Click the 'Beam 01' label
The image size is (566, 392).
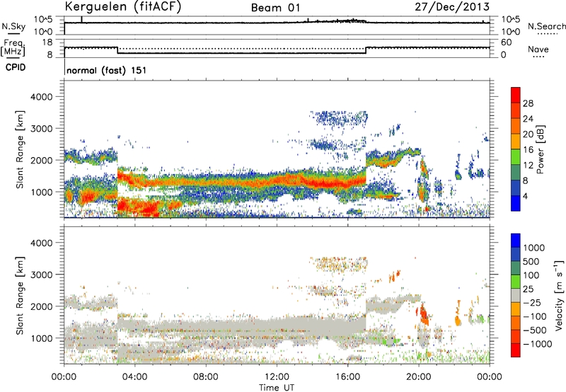(x=275, y=8)
